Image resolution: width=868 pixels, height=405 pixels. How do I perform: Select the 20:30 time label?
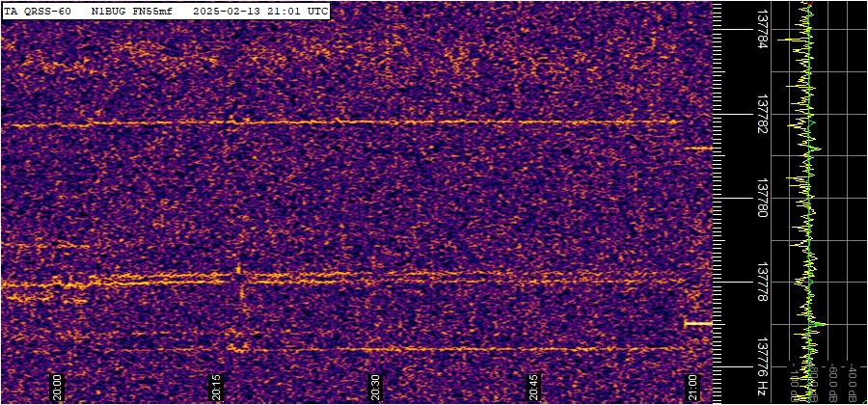(376, 386)
